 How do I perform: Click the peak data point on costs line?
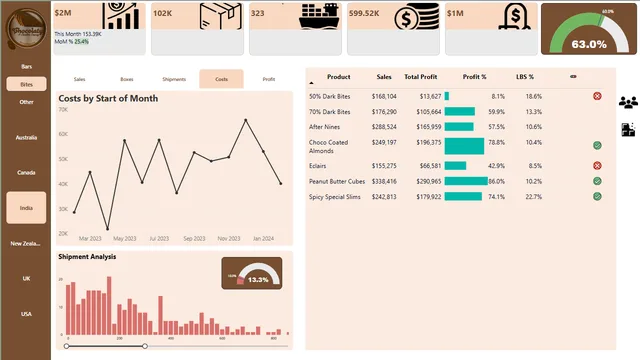tap(246, 120)
